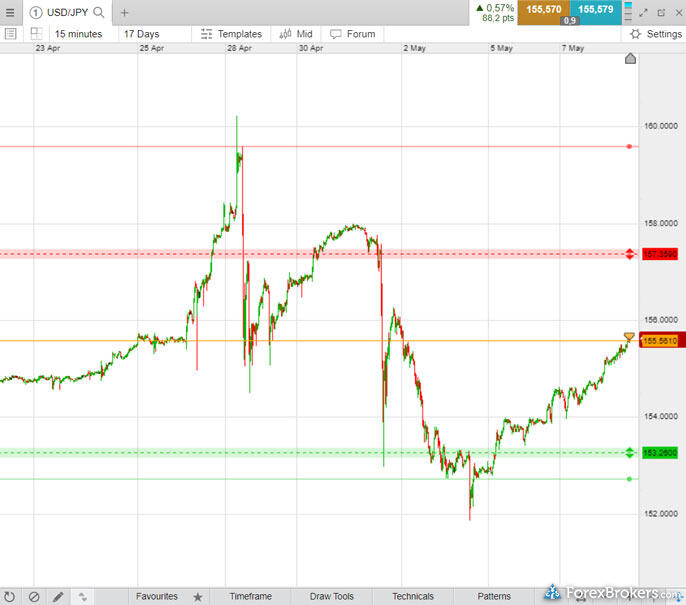Click the clear drawings circle-slash icon

(x=34, y=597)
